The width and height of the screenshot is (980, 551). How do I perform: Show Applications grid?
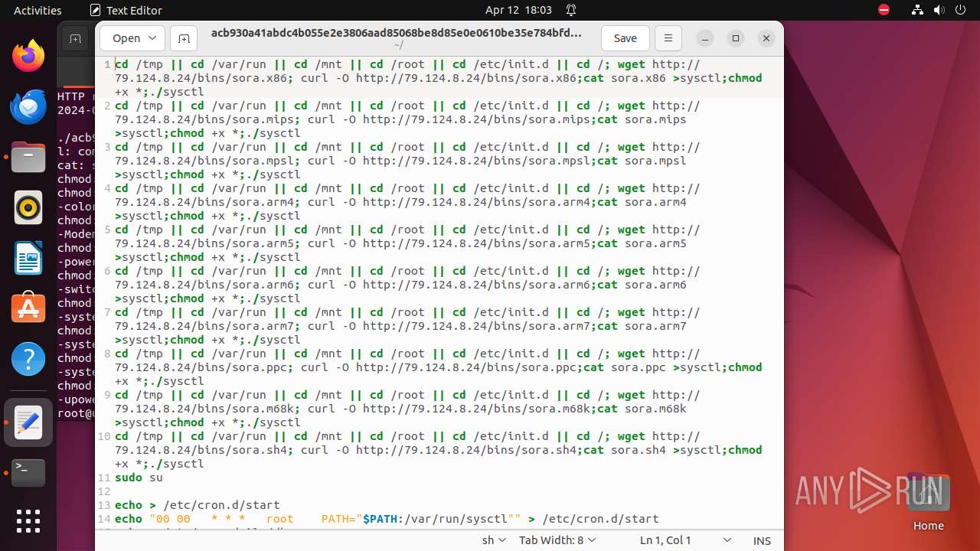pyautogui.click(x=28, y=521)
